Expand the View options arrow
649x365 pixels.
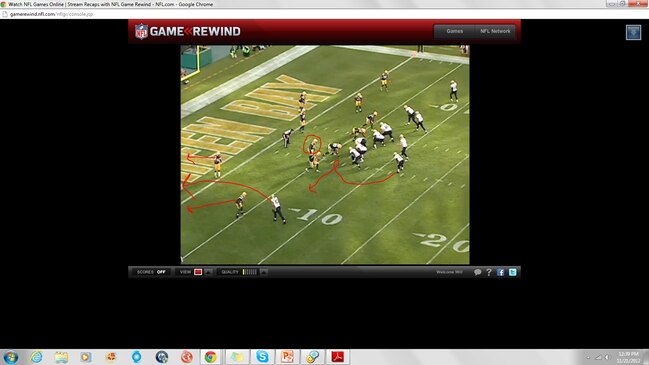(208, 272)
